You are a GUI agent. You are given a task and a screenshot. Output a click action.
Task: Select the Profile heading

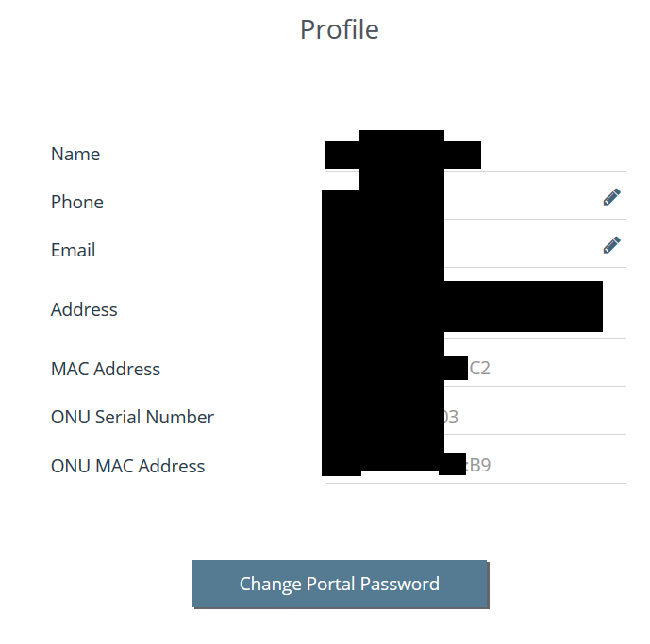point(339,29)
